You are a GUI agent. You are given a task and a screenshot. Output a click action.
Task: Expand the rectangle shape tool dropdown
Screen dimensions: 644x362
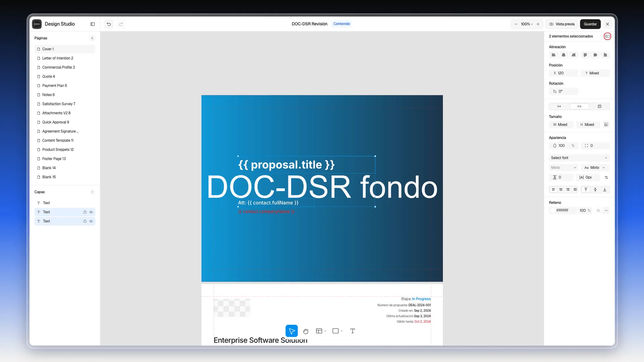[x=341, y=331]
